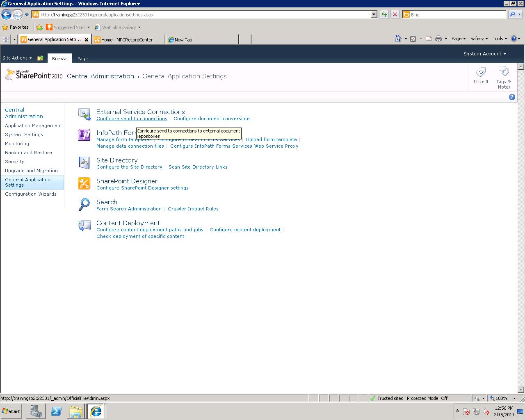Viewport: 525px width, 420px height.
Task: Click the Print icon in command bar
Action: [438, 39]
